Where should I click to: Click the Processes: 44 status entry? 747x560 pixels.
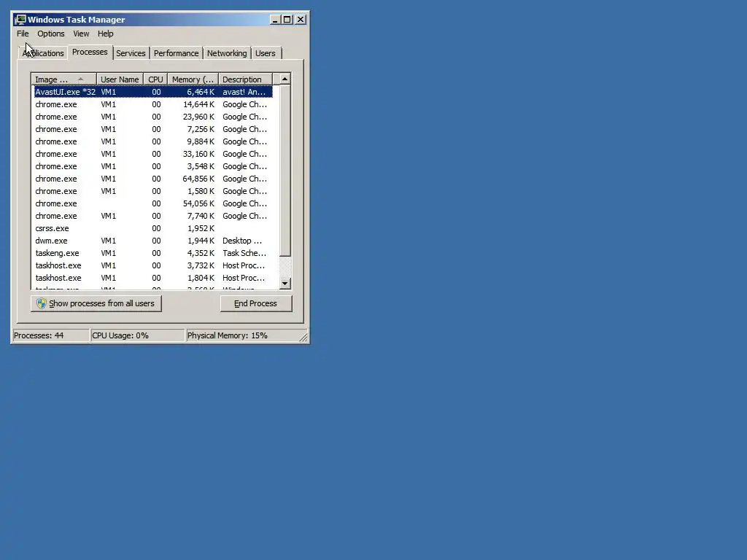coord(51,335)
